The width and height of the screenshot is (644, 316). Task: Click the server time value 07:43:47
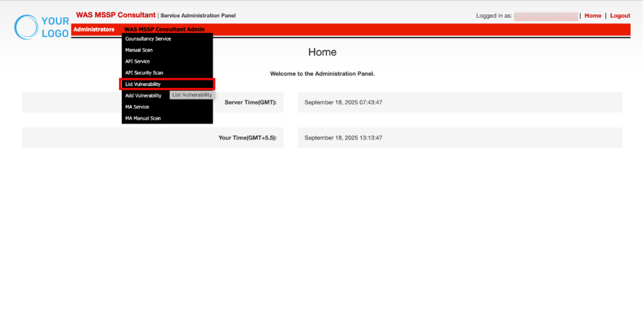click(x=343, y=102)
